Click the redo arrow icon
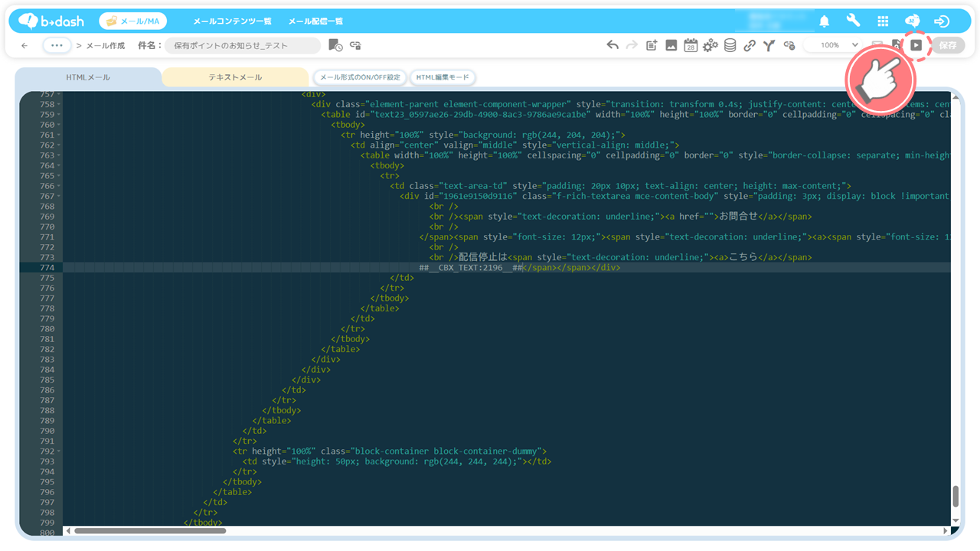Screen dimensions: 980x551 click(x=632, y=45)
